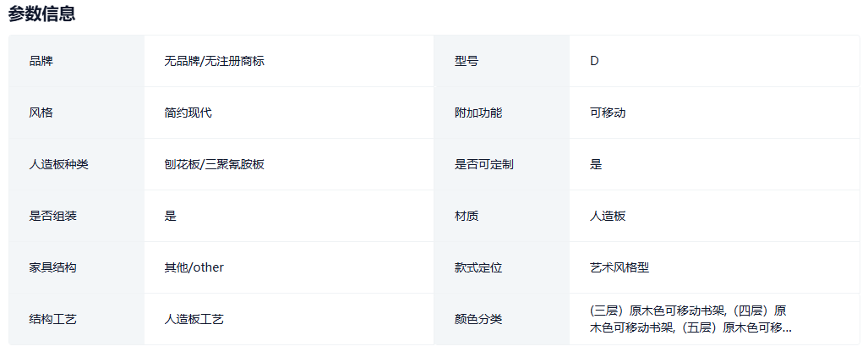
Task: Click the 品牌 label cell
Action: point(41,61)
